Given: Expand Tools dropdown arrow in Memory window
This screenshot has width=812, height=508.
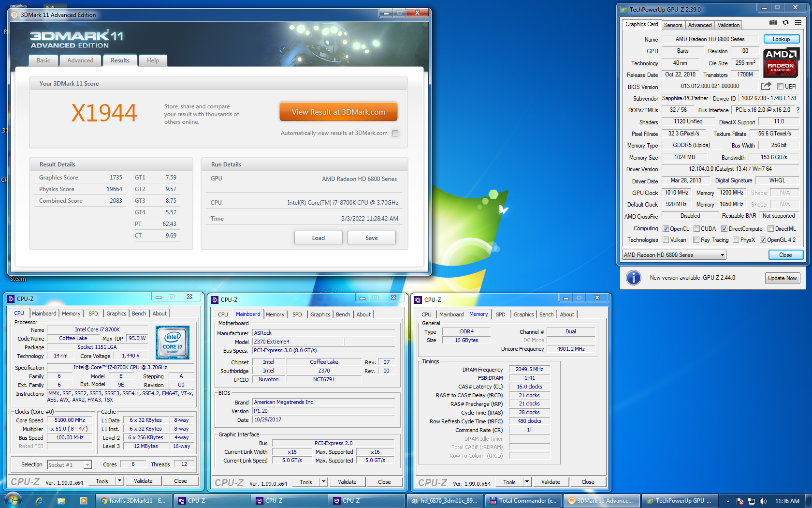Looking at the screenshot, I should (x=527, y=482).
